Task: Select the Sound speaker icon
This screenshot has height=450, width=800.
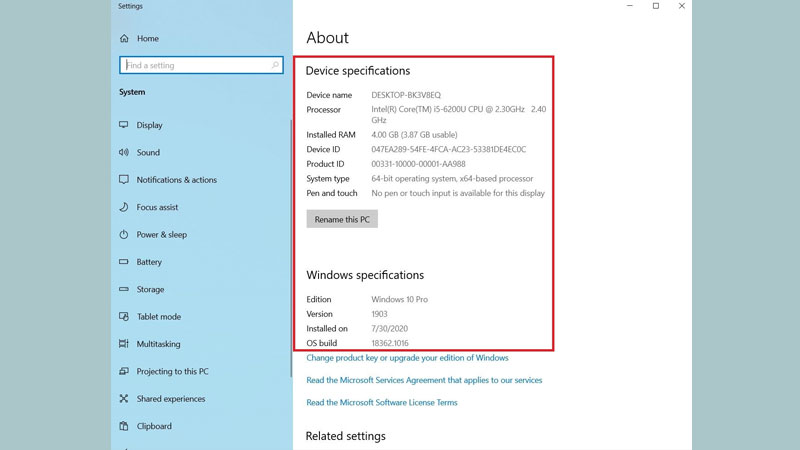Action: point(124,153)
